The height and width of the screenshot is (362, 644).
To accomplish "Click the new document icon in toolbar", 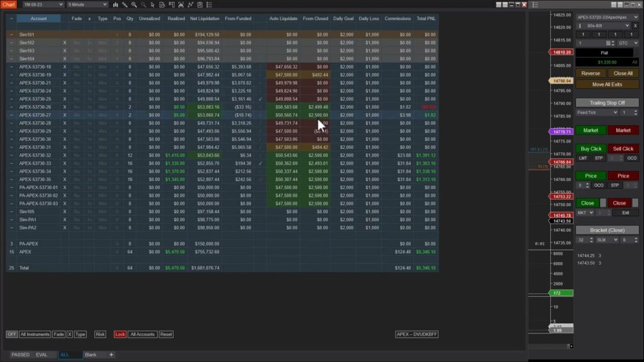I will (162, 5).
